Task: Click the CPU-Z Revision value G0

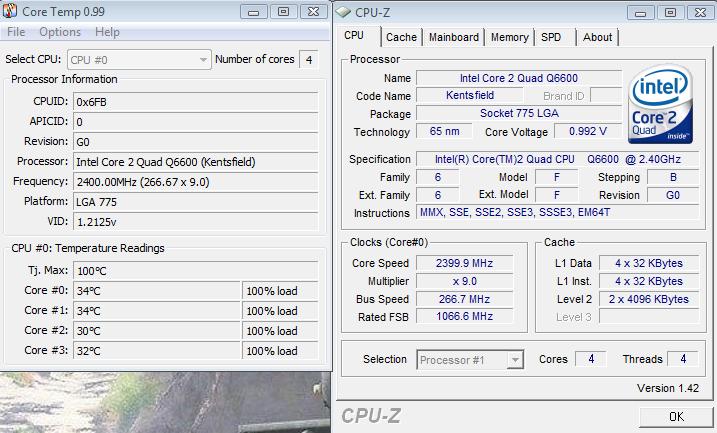Action: click(673, 195)
